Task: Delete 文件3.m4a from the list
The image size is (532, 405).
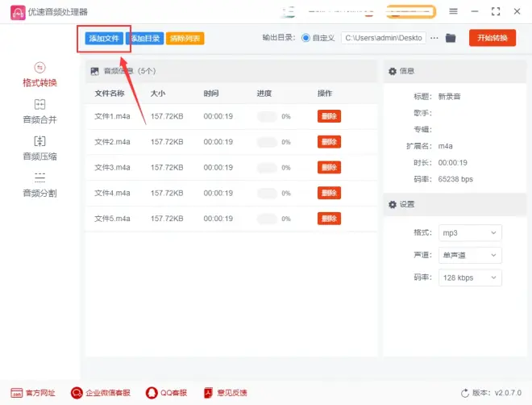Action: pos(329,168)
